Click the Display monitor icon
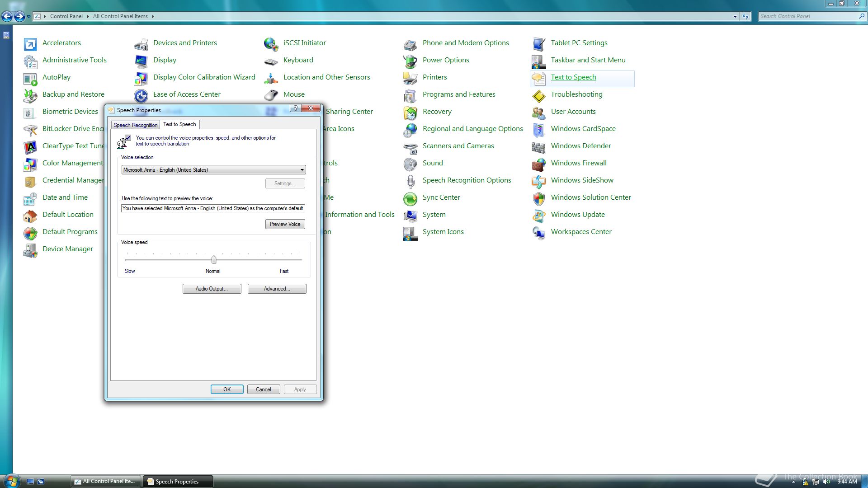This screenshot has height=488, width=868. (x=141, y=61)
